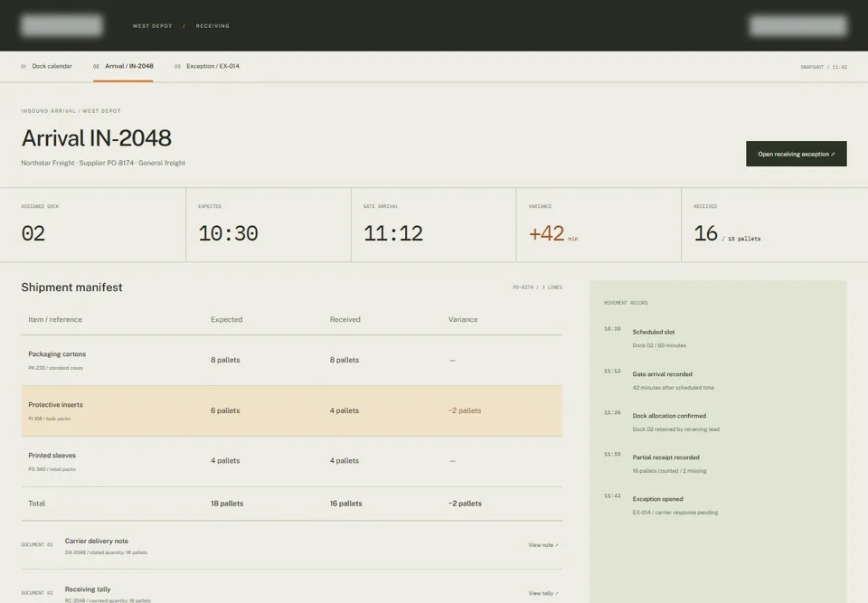Click the RECEIVING breadcrumb in header
868x603 pixels.
[x=212, y=26]
